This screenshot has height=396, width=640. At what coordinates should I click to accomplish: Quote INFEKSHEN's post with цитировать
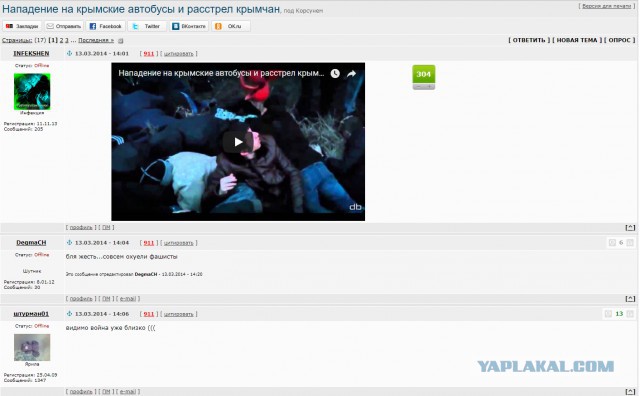click(x=178, y=53)
